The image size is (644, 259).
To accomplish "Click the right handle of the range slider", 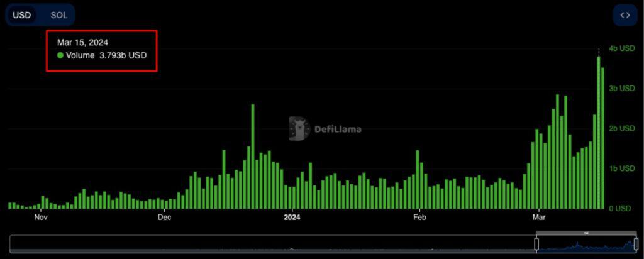I will pyautogui.click(x=636, y=244).
